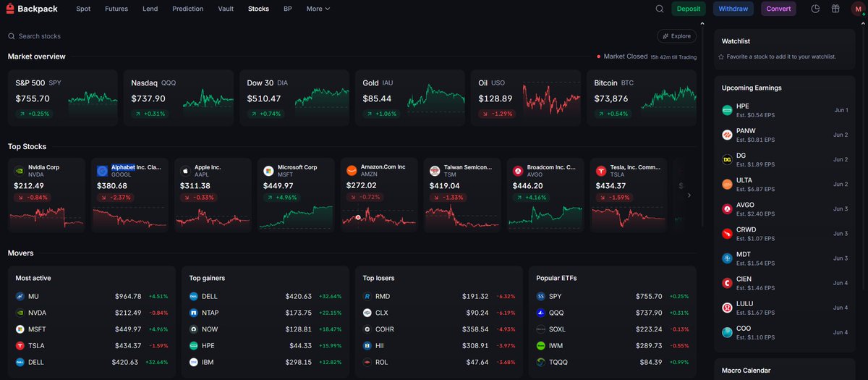Click the Deposit button
This screenshot has height=380, width=868.
pos(689,9)
